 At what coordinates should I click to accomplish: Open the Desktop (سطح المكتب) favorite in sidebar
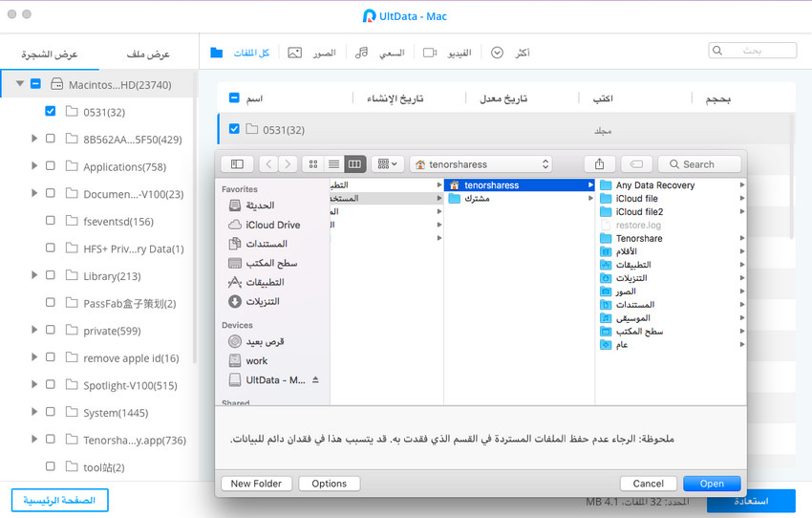(263, 263)
